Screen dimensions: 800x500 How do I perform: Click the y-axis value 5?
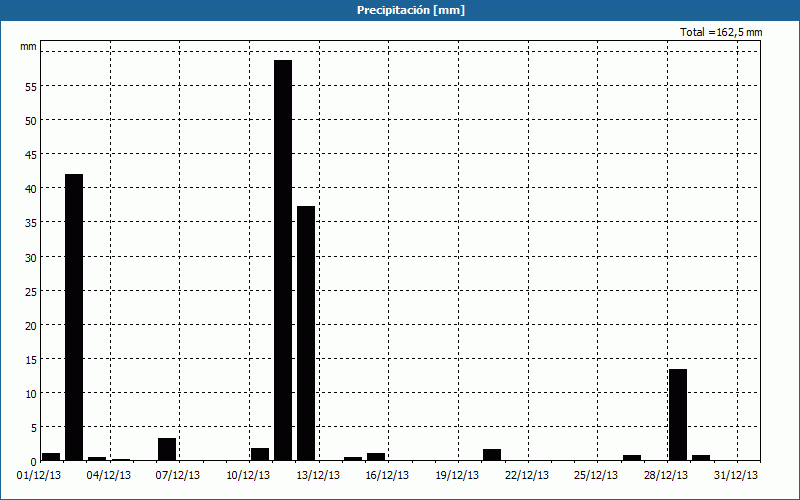[x=34, y=428]
